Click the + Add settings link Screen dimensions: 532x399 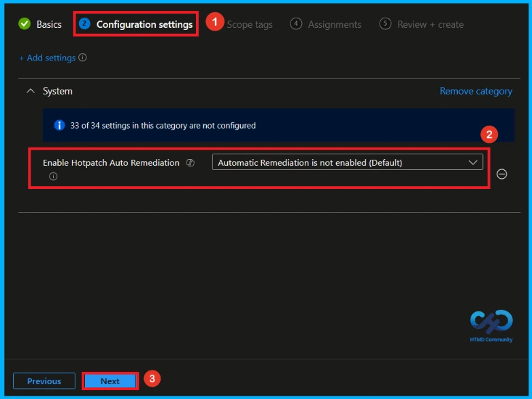pos(47,58)
